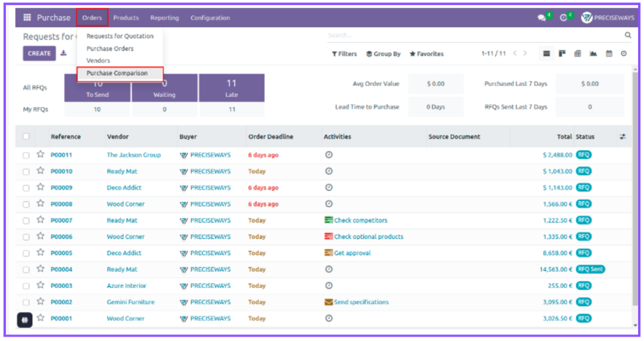Switch to the kanban view icon
Screen dimensions: 644x341
[x=562, y=54]
